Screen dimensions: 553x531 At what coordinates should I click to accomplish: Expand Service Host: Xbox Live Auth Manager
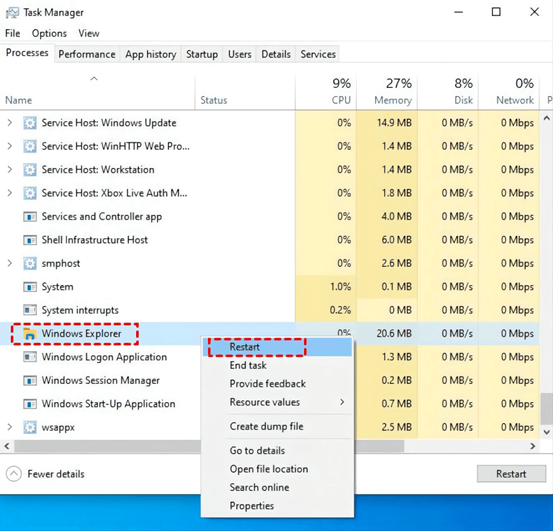10,193
